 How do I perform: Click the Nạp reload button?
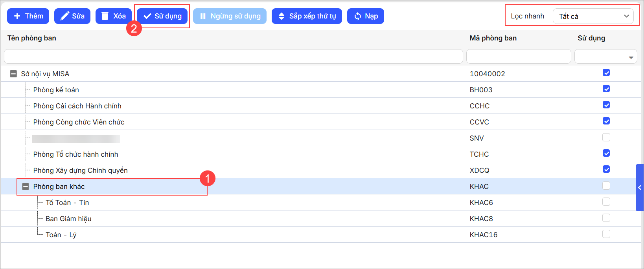[x=365, y=16]
